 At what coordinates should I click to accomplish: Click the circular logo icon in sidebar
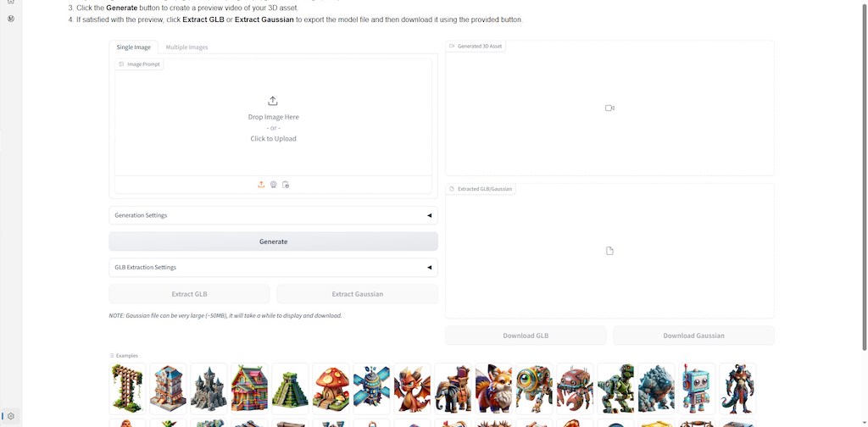click(x=10, y=19)
